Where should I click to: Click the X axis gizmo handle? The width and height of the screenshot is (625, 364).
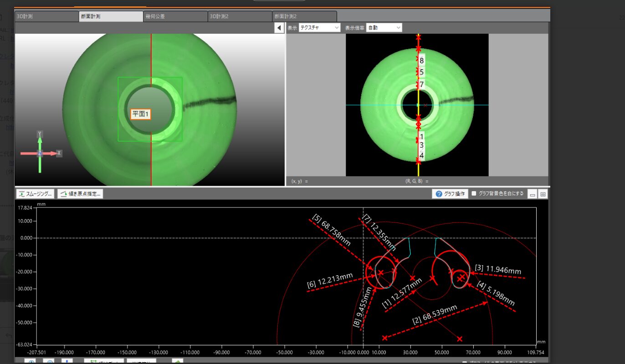click(x=59, y=153)
